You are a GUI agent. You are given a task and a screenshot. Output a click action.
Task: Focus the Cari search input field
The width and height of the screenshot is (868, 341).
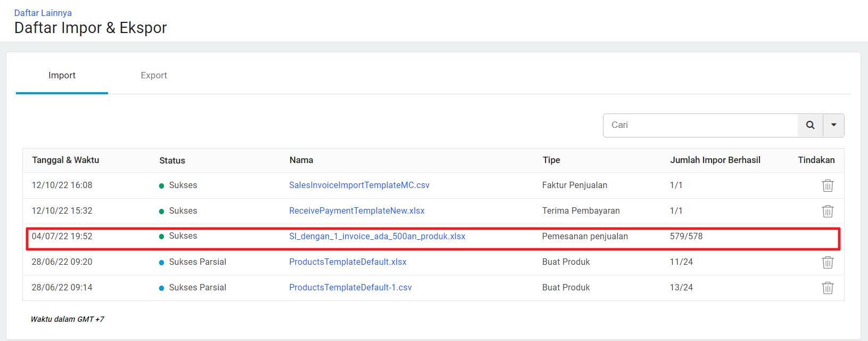[x=700, y=125]
